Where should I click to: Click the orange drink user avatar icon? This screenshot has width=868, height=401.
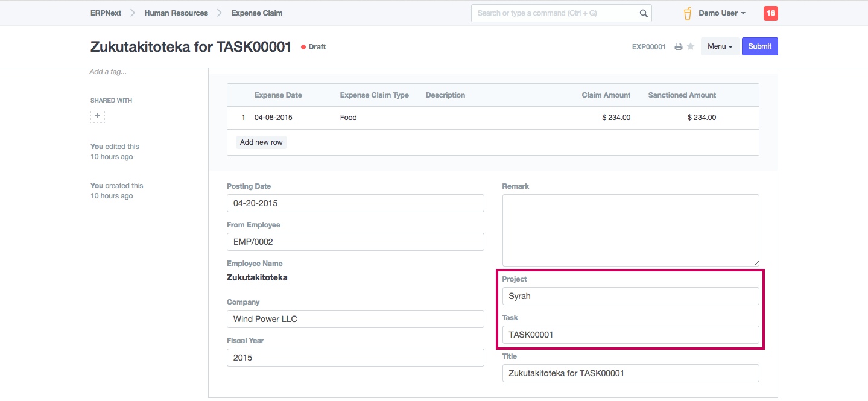pos(688,13)
